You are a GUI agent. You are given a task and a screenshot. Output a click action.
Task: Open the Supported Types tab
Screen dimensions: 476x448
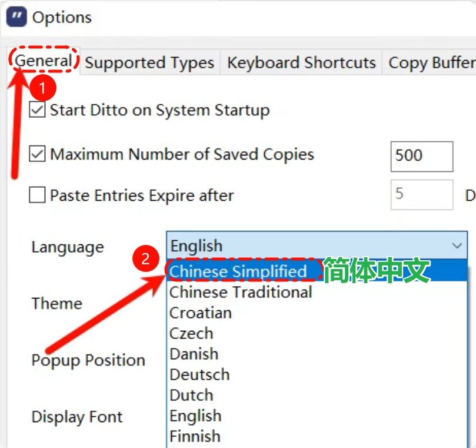tap(149, 63)
